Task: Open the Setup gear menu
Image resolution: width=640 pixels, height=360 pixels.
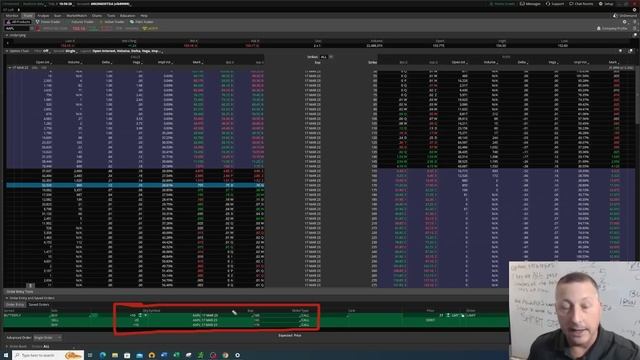Action: tap(606, 4)
